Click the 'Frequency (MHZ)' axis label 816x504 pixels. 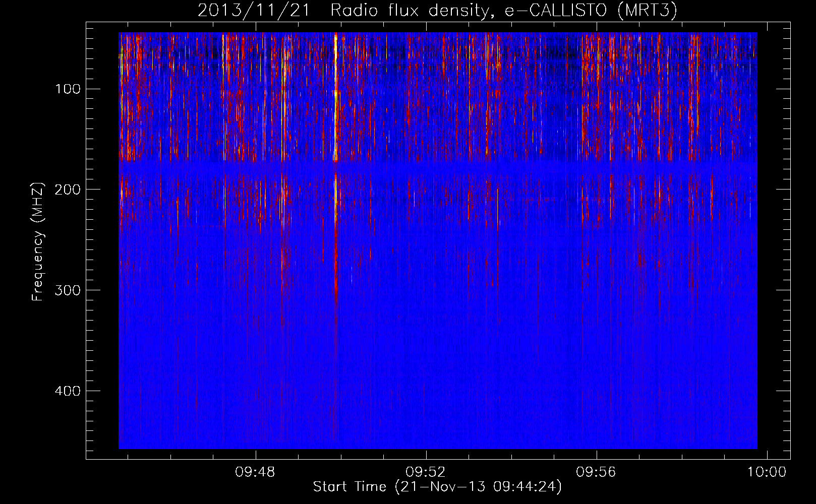click(x=38, y=242)
